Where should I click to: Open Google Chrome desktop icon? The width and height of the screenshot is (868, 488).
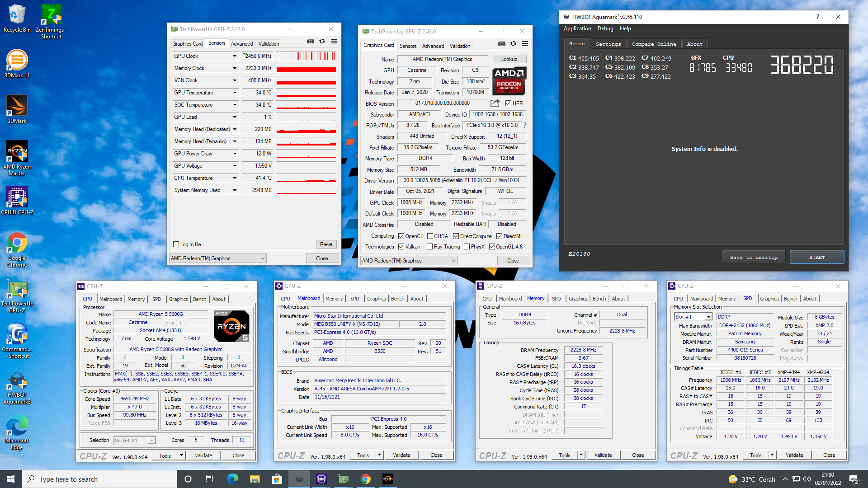point(17,250)
